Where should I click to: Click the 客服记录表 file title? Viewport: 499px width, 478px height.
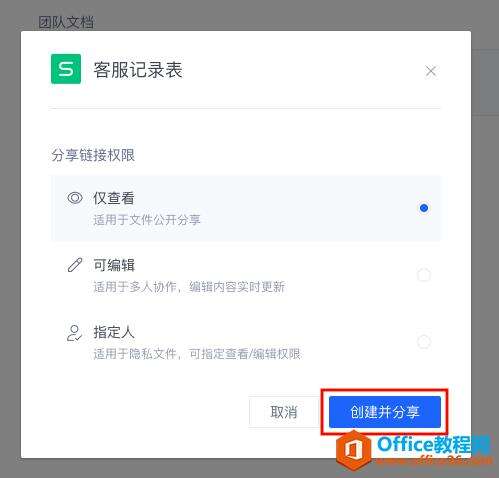(x=138, y=70)
